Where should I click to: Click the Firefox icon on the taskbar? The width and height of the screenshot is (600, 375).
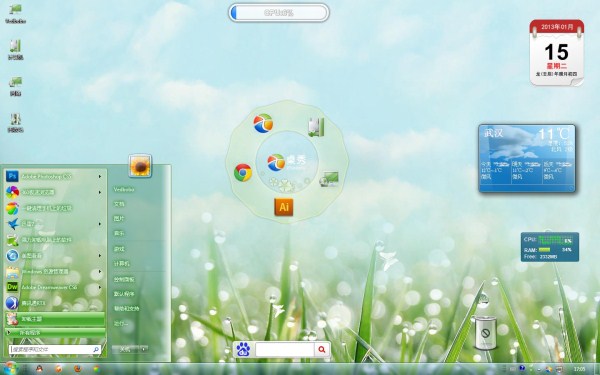tap(78, 369)
